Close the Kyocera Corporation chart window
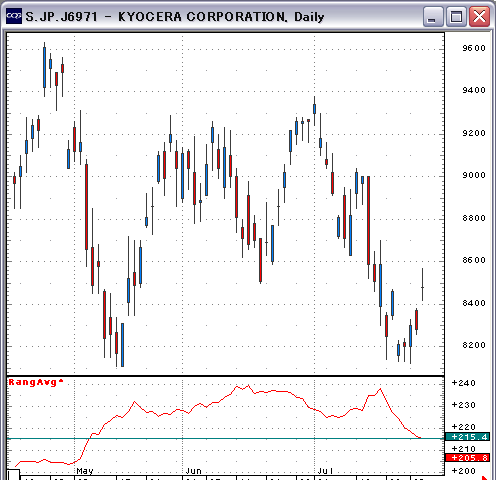The height and width of the screenshot is (480, 496). click(x=479, y=16)
